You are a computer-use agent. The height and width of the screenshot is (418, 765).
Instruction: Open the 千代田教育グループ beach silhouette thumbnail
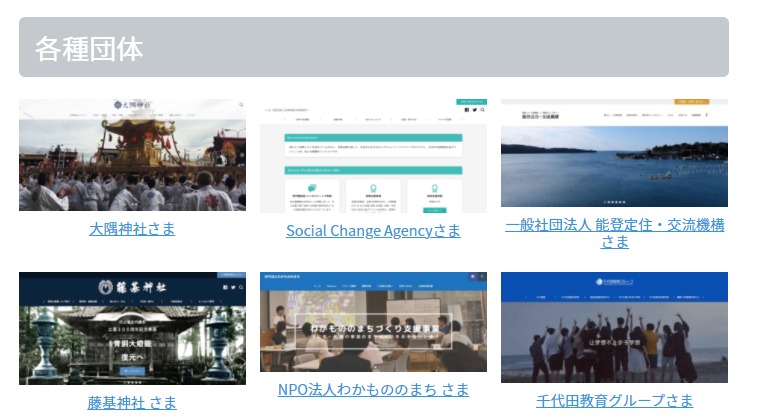pos(614,335)
